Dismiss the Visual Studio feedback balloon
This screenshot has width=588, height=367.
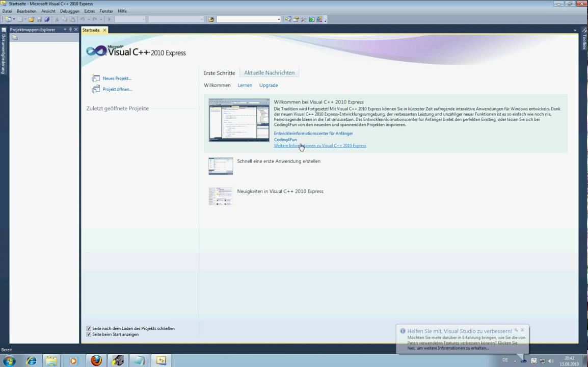click(x=522, y=330)
